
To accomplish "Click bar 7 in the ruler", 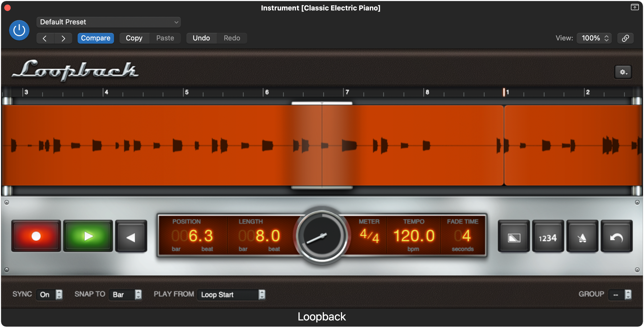I will click(347, 92).
